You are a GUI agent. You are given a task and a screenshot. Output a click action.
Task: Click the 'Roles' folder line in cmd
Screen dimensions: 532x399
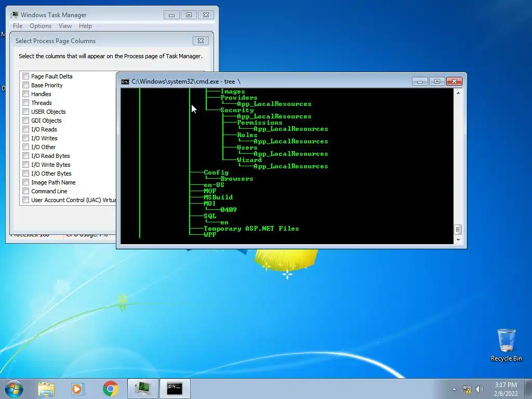(x=247, y=135)
